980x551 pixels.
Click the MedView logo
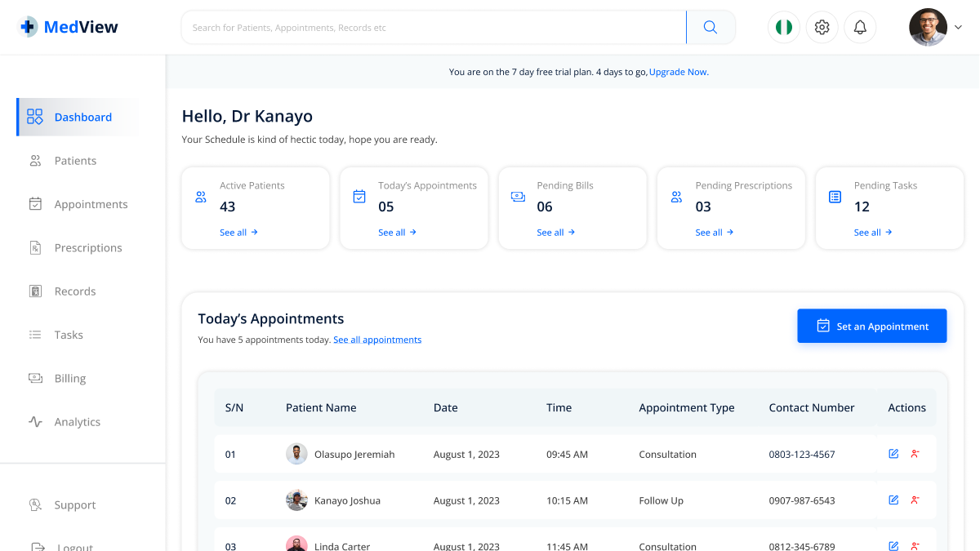click(x=69, y=27)
